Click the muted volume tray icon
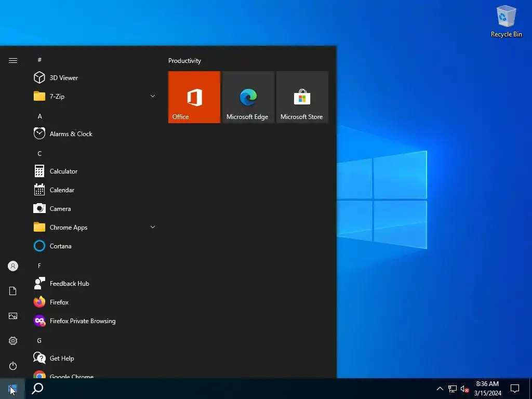Viewport: 532px width, 399px height. (464, 389)
